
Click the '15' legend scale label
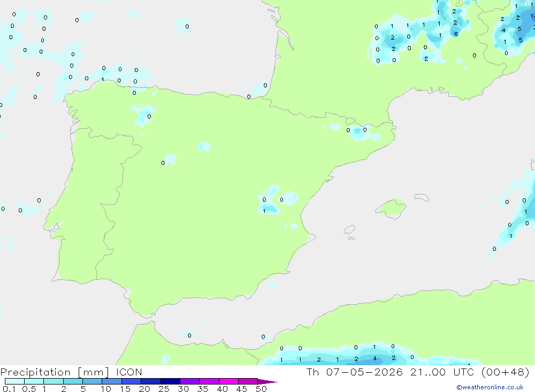click(x=125, y=389)
